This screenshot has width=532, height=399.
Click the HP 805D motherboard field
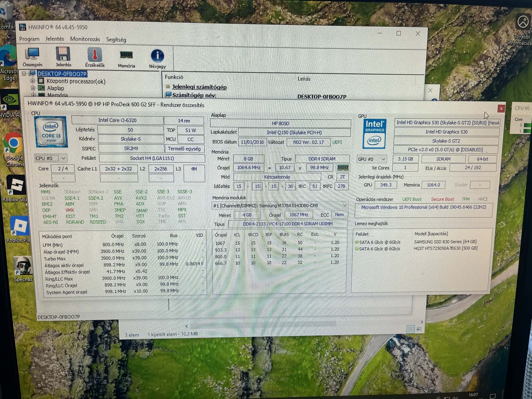[x=280, y=123]
